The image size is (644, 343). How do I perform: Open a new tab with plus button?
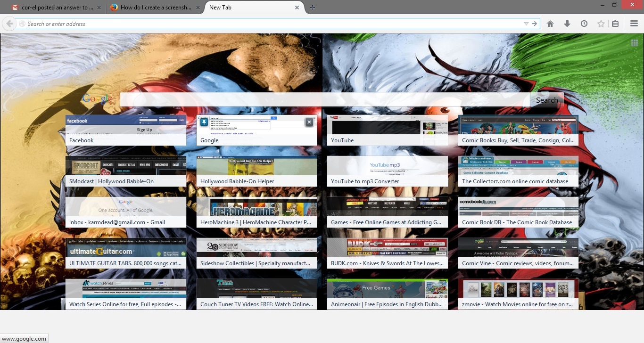[313, 8]
